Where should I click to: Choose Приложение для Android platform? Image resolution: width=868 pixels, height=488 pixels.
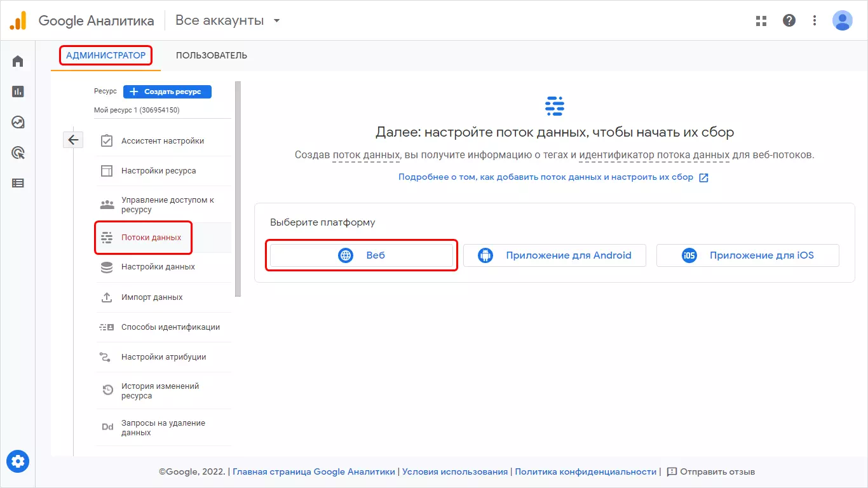(x=555, y=255)
